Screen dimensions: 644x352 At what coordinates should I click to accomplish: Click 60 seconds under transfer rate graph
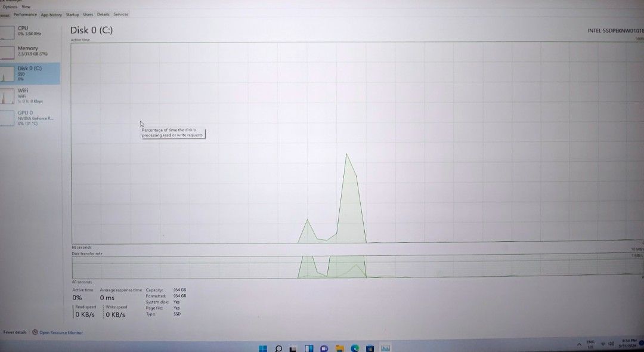coord(82,282)
